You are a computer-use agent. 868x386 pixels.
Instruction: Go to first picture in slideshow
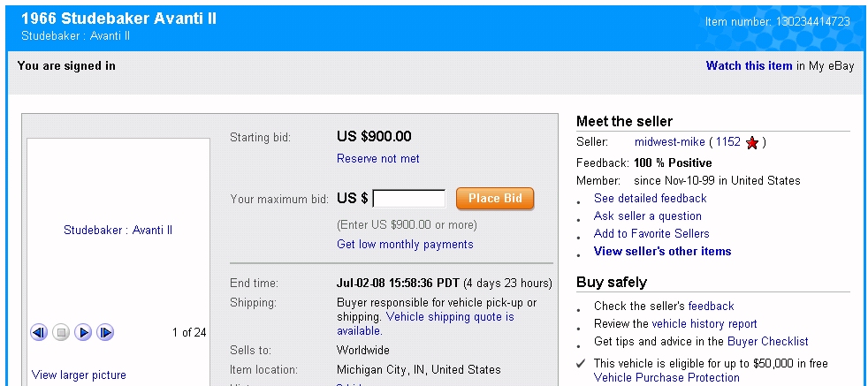coord(39,332)
